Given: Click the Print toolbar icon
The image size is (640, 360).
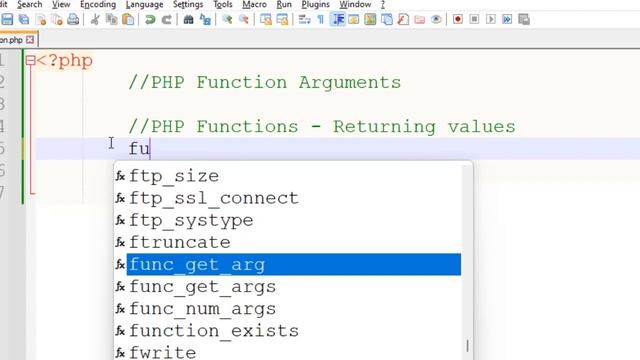Looking at the screenshot, I should (73, 19).
